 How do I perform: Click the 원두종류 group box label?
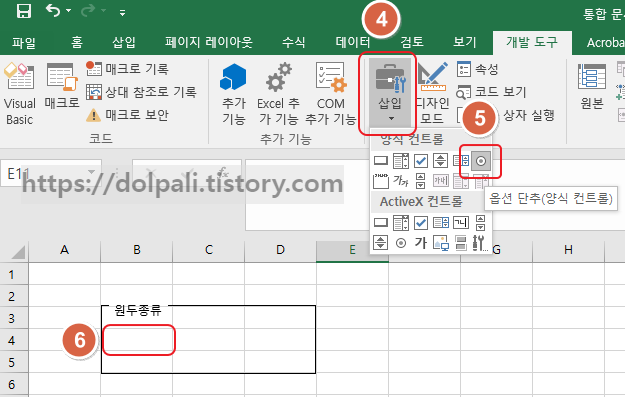(x=138, y=310)
